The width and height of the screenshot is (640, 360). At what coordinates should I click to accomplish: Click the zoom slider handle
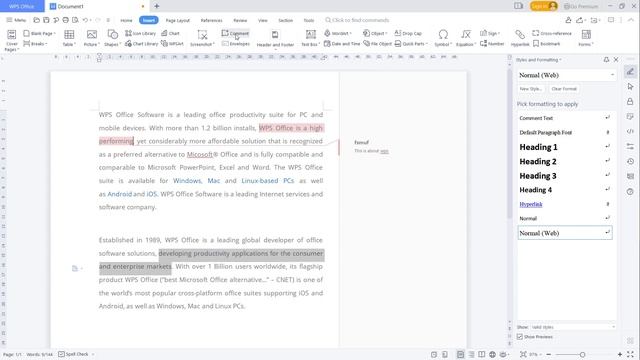pos(582,354)
